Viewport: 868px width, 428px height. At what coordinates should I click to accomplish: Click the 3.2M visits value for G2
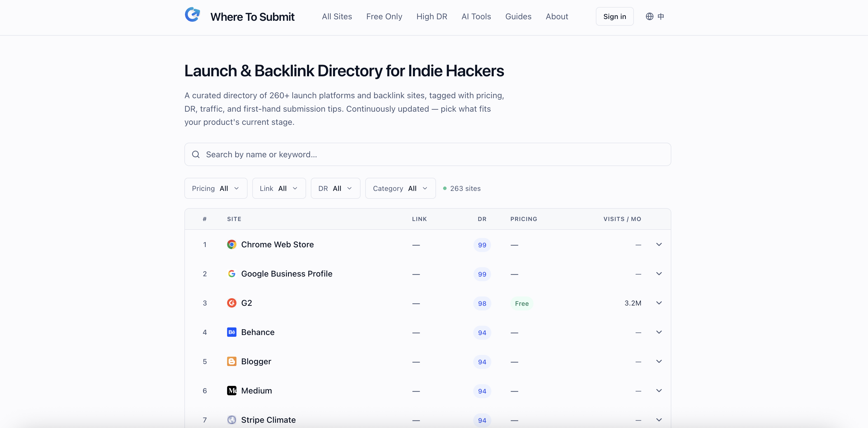point(633,303)
